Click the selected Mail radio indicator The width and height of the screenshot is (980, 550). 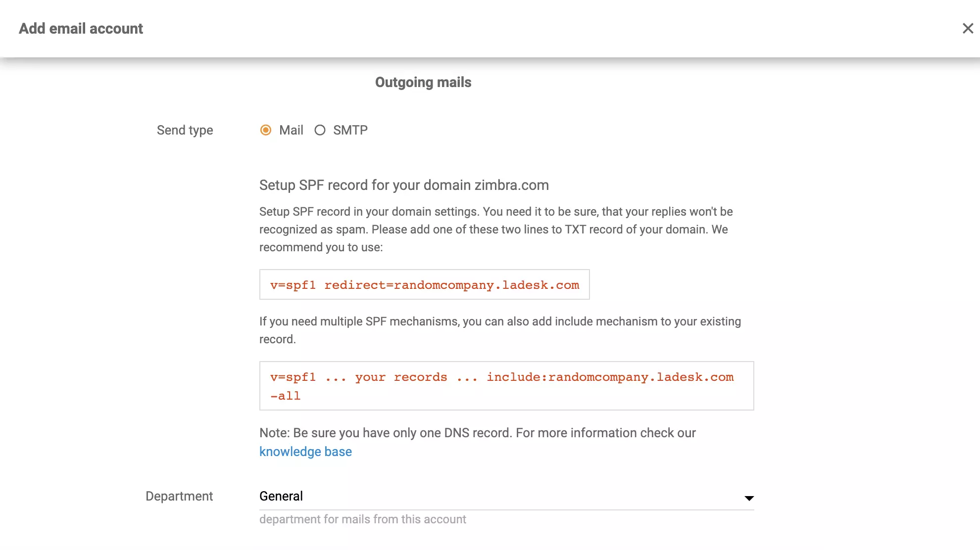[x=265, y=130]
